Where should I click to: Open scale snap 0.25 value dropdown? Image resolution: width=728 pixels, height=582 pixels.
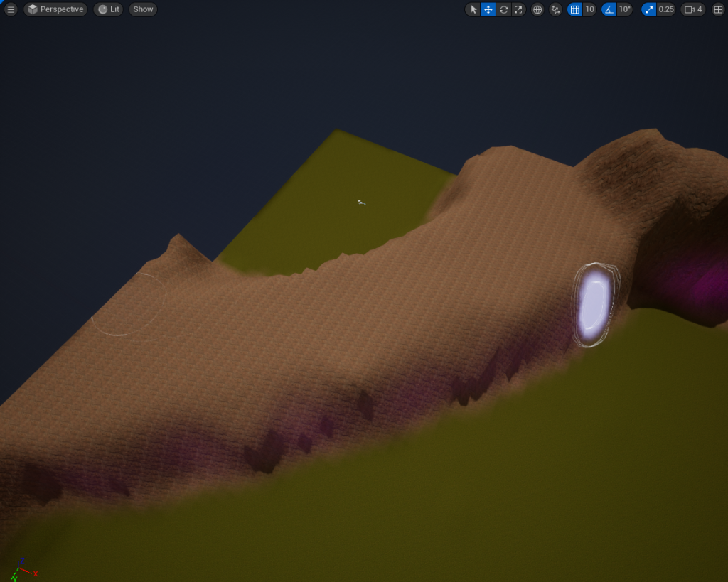pyautogui.click(x=666, y=9)
